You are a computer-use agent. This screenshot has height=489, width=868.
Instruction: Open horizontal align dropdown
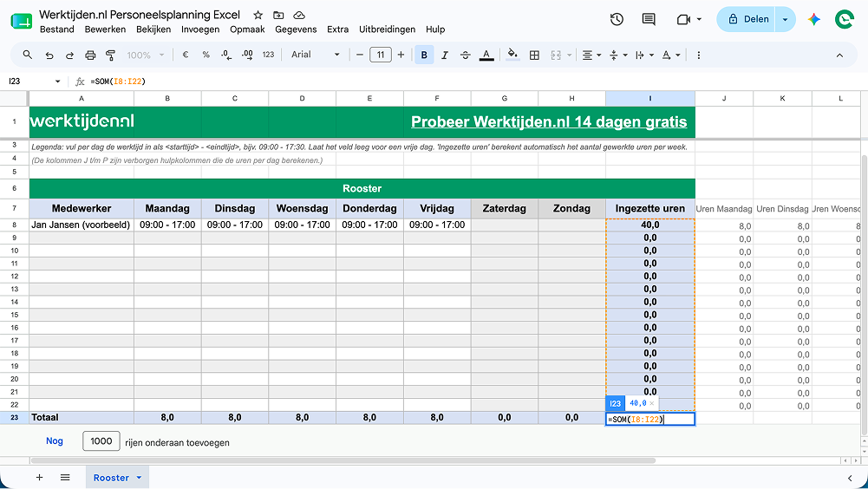(x=591, y=55)
